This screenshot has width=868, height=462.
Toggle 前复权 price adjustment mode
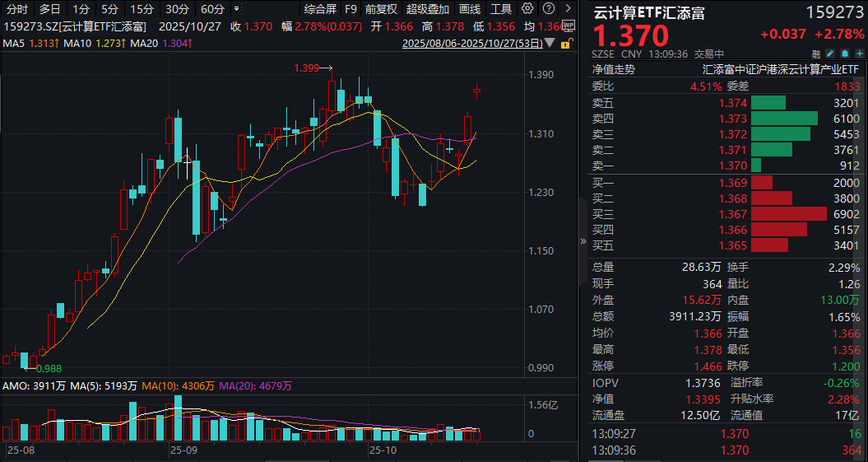tap(381, 10)
